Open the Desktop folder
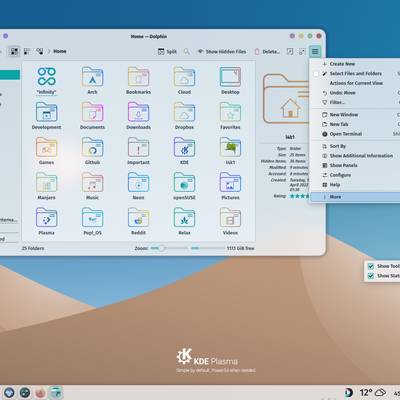The image size is (400, 400). click(230, 81)
